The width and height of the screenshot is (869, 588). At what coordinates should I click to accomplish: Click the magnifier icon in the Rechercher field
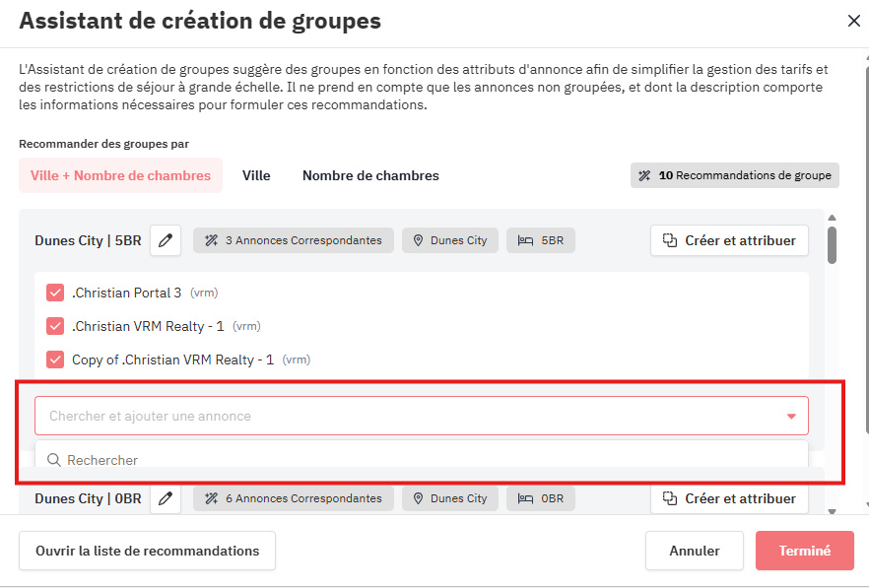54,460
